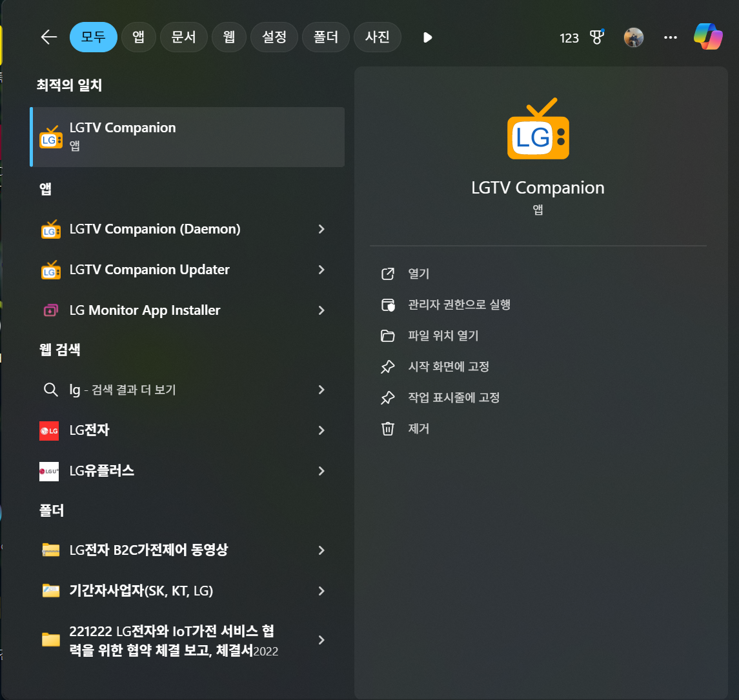The image size is (739, 700).
Task: Choose 파일 위치 열기
Action: pyautogui.click(x=443, y=336)
